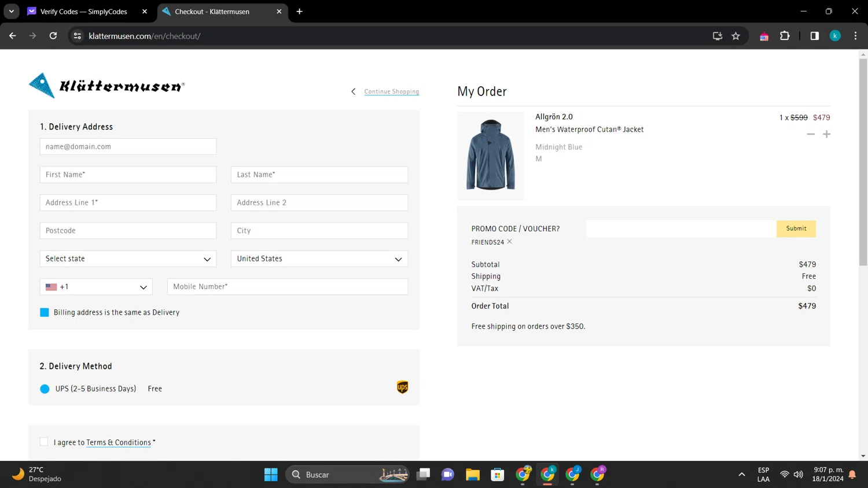Open Windows Start menu
The width and height of the screenshot is (868, 488).
click(x=271, y=475)
